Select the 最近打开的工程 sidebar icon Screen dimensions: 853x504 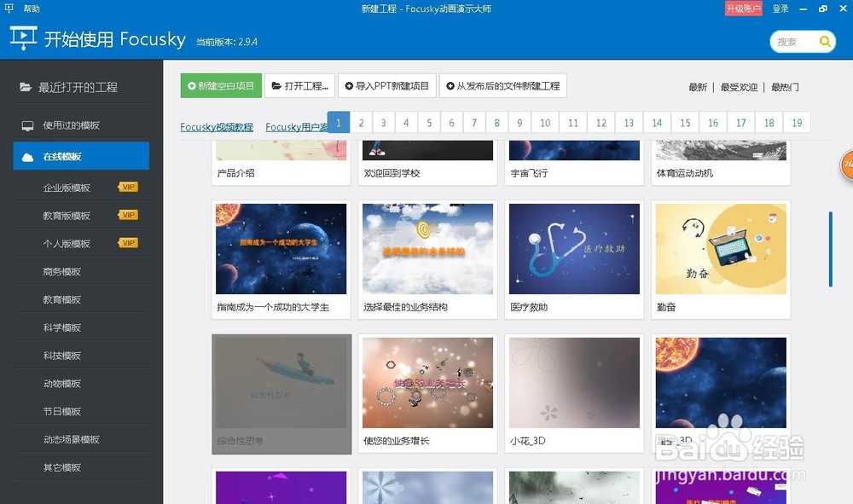26,86
